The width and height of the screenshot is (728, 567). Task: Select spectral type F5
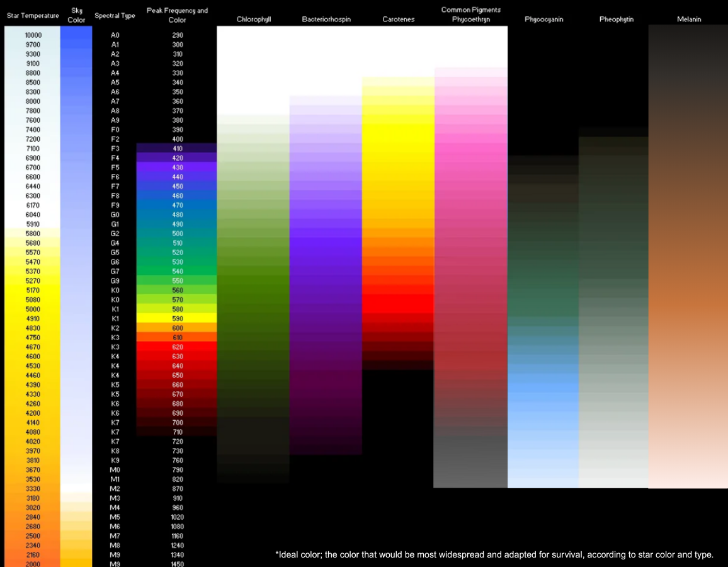(115, 168)
